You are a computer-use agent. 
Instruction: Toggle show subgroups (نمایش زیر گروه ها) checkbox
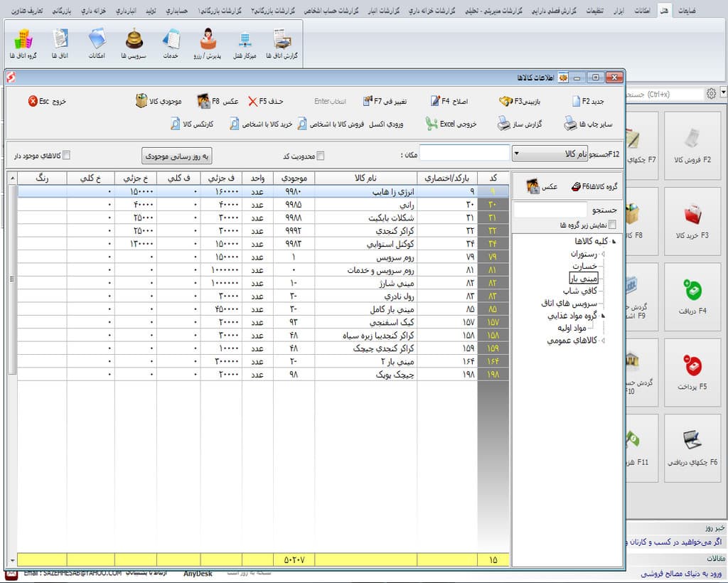[612, 225]
